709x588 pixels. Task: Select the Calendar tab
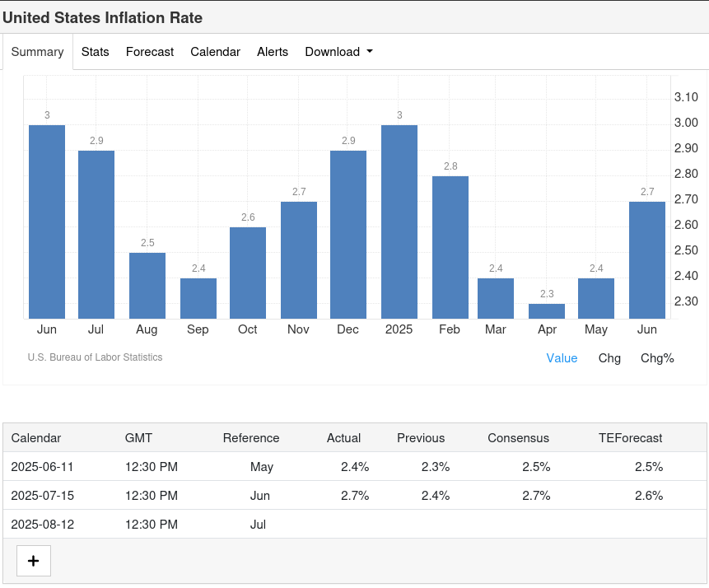(215, 52)
